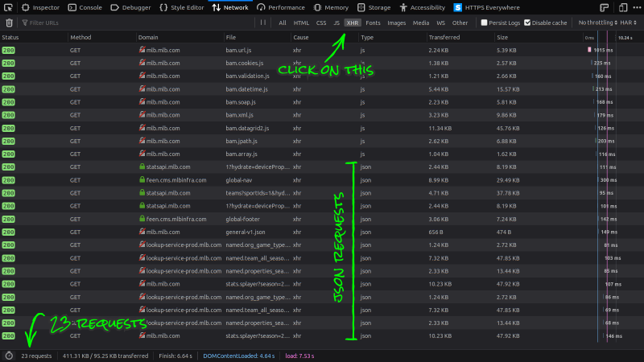Activate the element picker icon

[x=8, y=7]
